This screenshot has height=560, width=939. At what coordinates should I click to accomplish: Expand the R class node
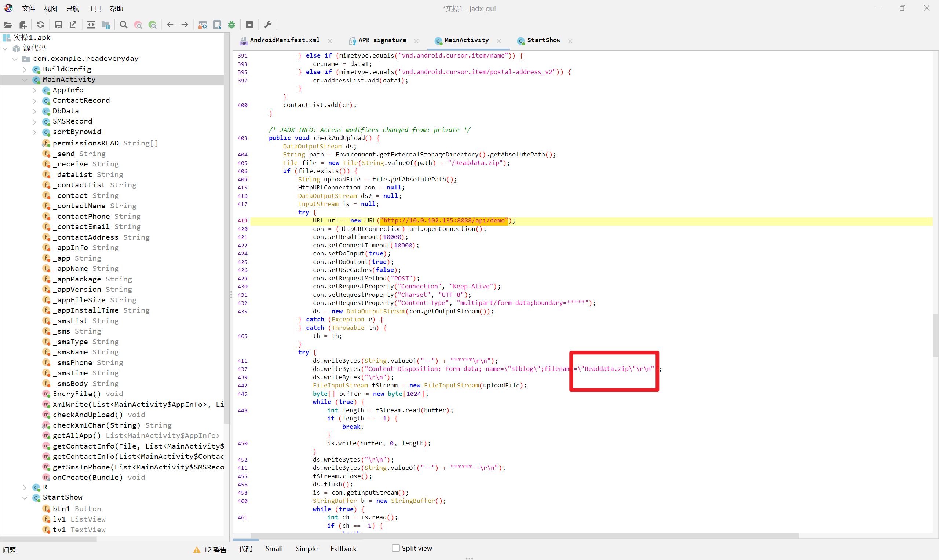(x=25, y=487)
